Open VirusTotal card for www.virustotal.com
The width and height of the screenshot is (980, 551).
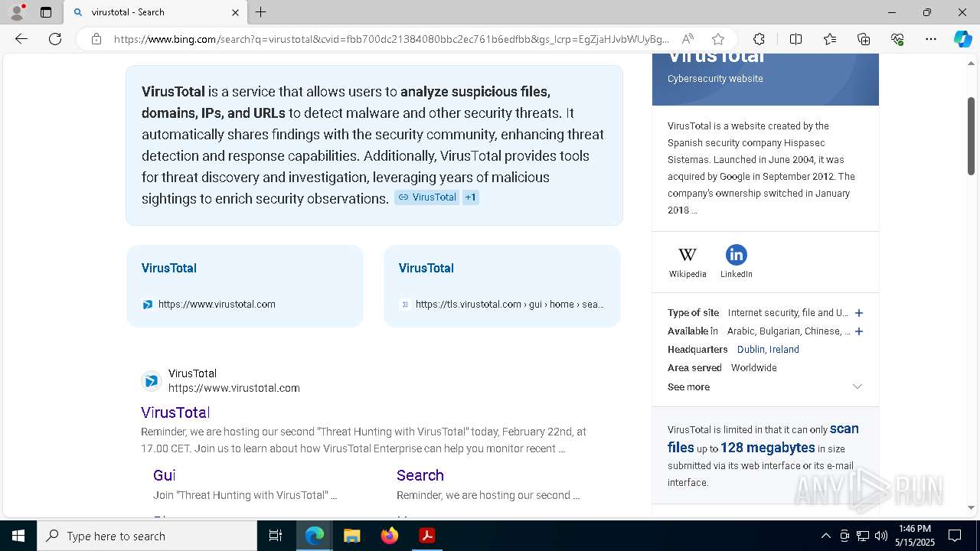click(x=245, y=286)
